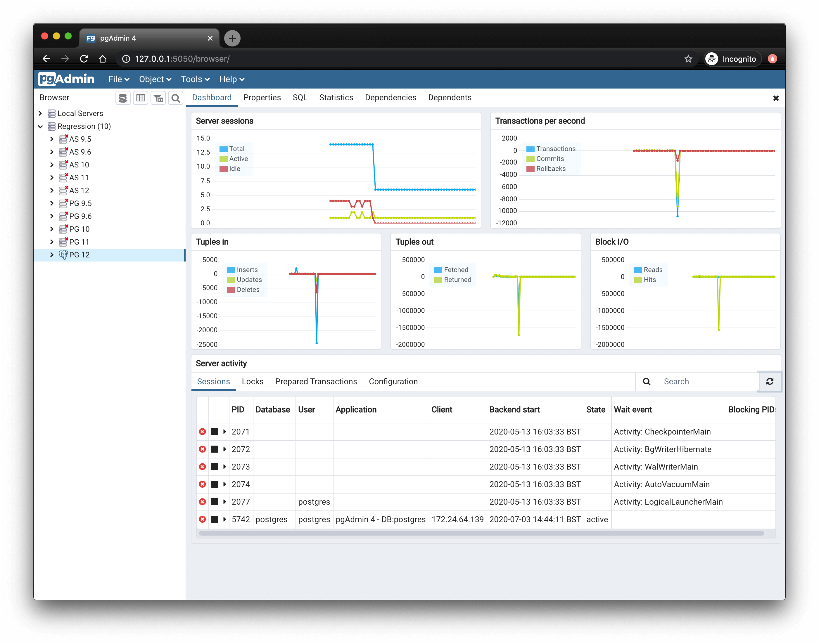Expand details row for PID 2077

[x=225, y=501]
